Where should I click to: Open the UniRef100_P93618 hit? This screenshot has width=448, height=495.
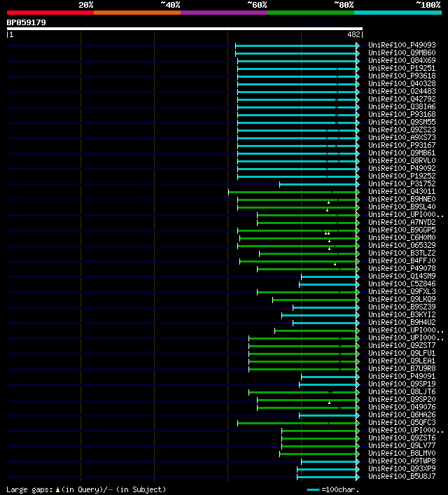[402, 76]
